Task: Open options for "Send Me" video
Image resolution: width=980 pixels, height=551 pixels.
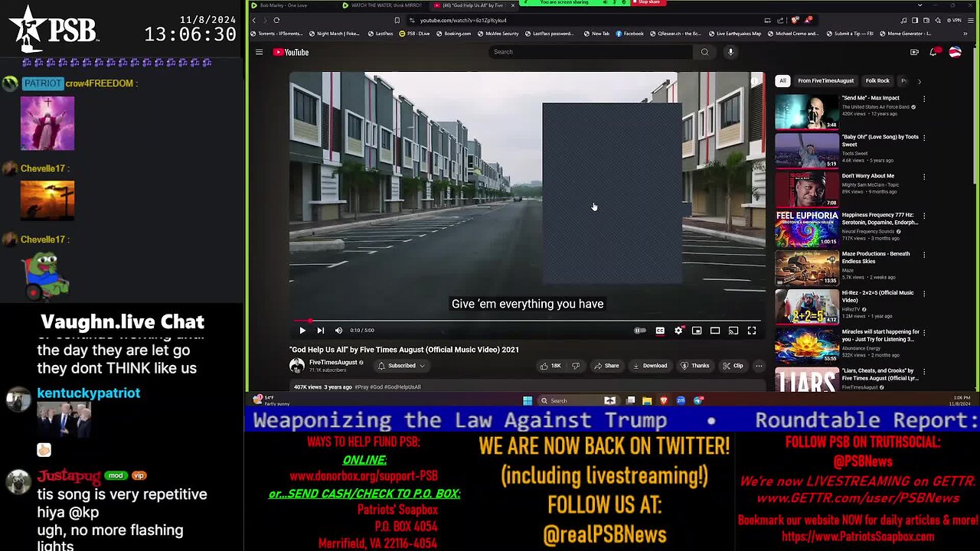Action: (x=924, y=99)
